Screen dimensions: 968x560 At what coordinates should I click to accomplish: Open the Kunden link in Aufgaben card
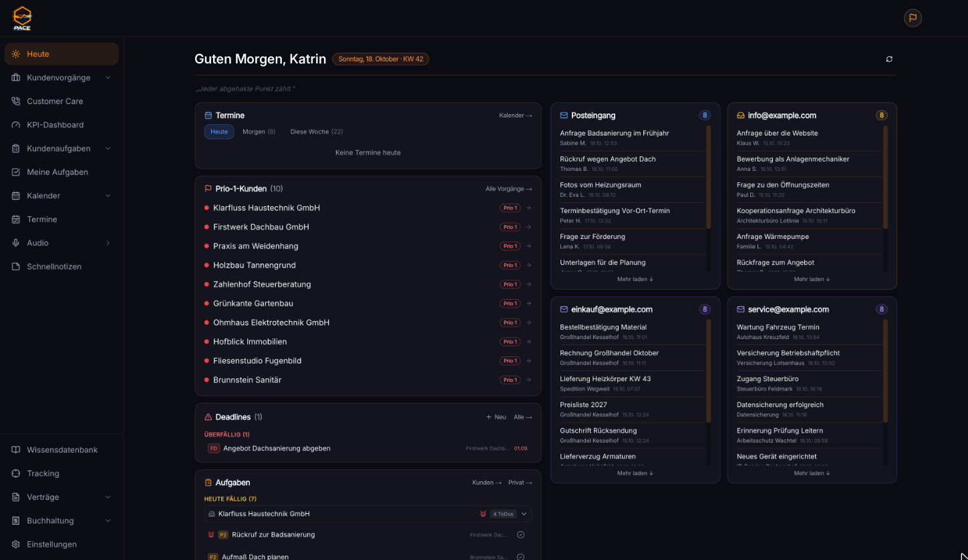(x=487, y=483)
